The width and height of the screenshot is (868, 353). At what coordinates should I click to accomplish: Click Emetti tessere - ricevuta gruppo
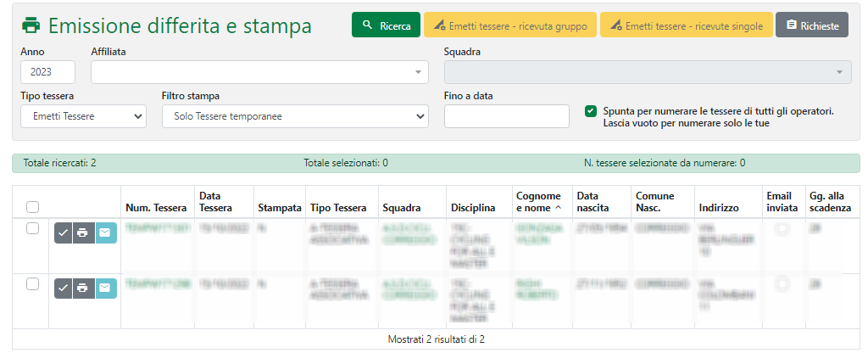point(510,25)
